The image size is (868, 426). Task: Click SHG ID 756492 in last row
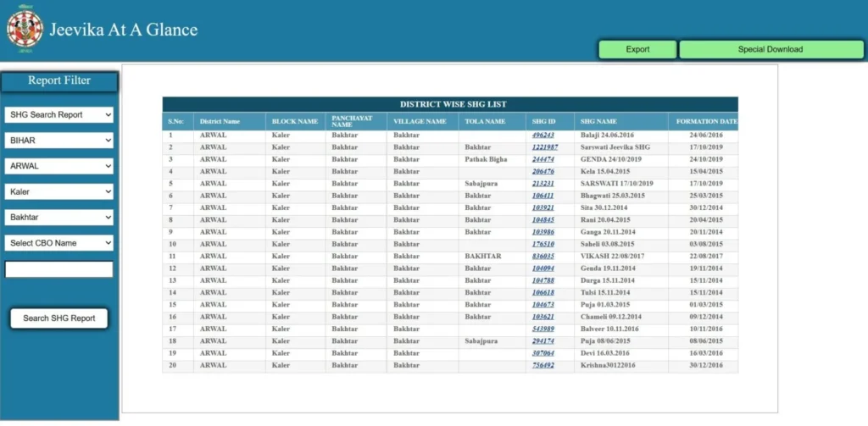pyautogui.click(x=542, y=365)
